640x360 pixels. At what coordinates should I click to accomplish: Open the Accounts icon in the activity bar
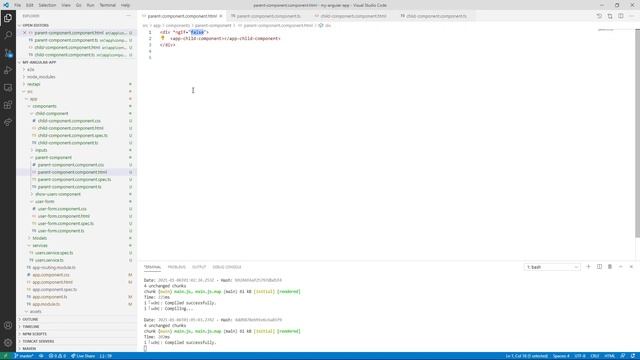point(8,325)
